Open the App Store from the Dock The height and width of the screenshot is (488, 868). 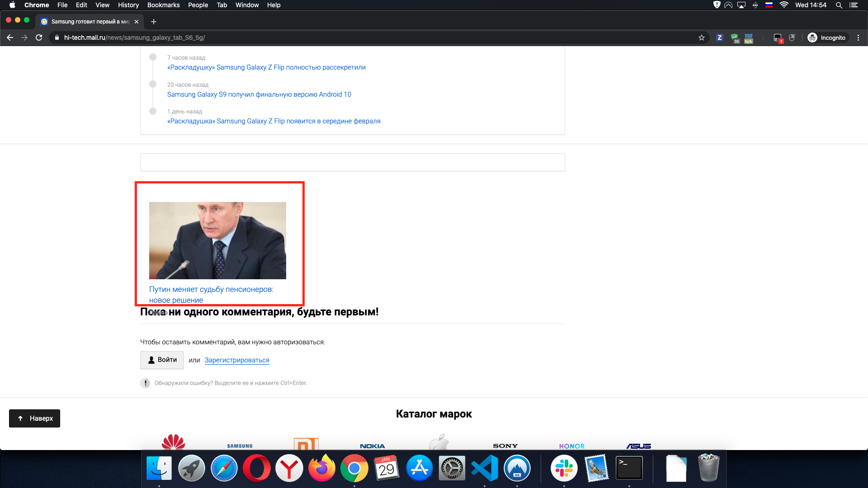coord(420,468)
